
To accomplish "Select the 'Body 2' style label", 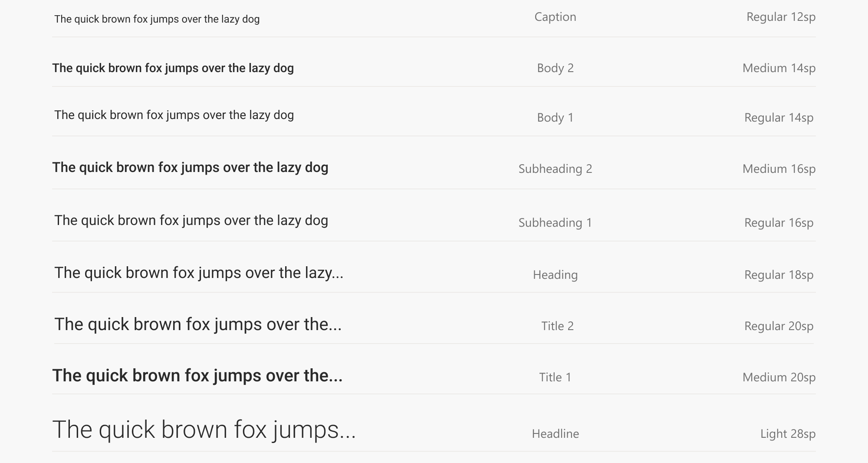I will (555, 68).
